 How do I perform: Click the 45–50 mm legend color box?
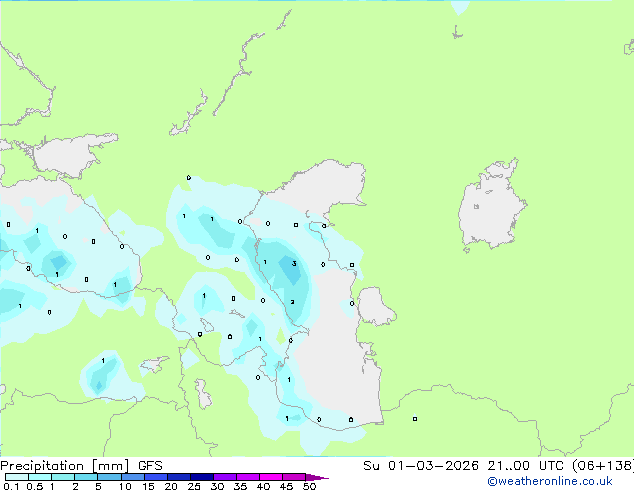pos(294,477)
